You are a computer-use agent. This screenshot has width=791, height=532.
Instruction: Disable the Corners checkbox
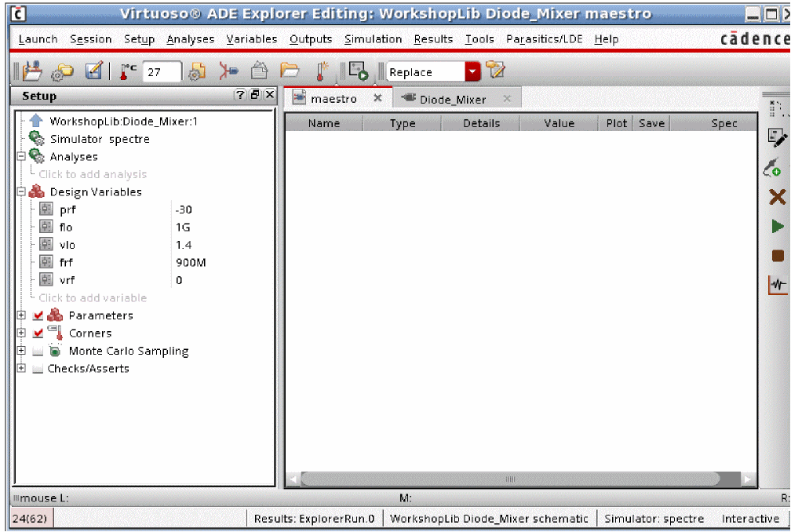coord(38,333)
